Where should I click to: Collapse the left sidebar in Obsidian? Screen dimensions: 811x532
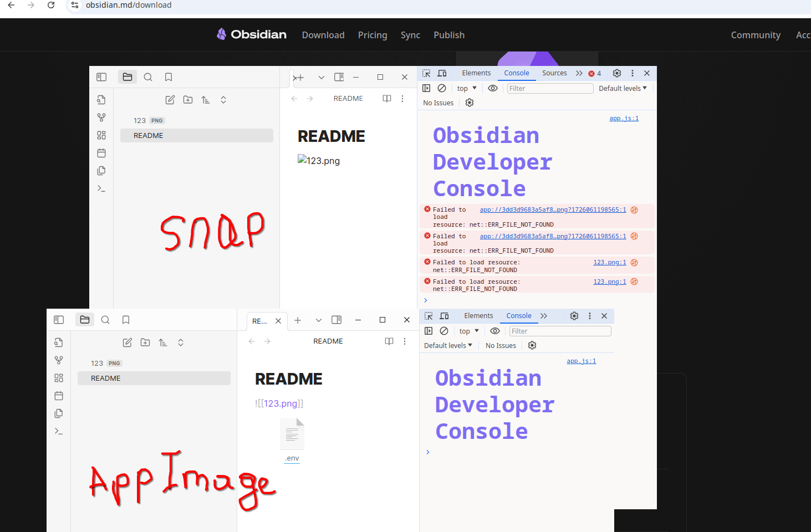(x=101, y=76)
